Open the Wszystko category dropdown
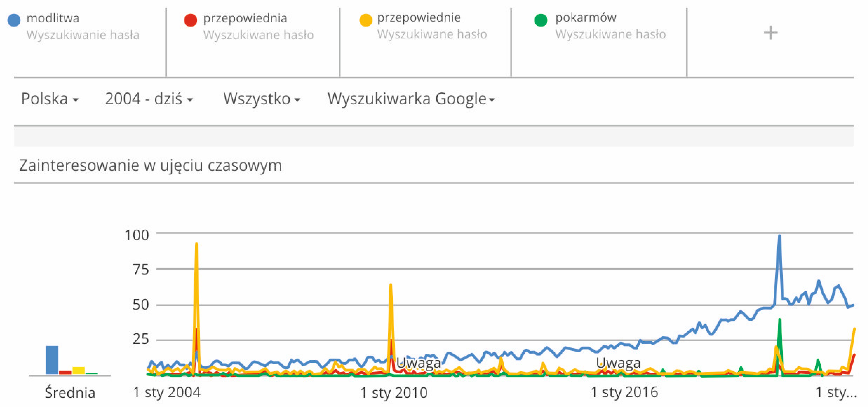 (x=262, y=99)
